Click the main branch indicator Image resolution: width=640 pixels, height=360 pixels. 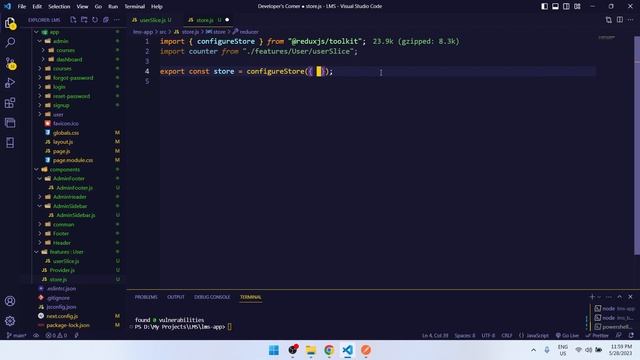pyautogui.click(x=16, y=336)
